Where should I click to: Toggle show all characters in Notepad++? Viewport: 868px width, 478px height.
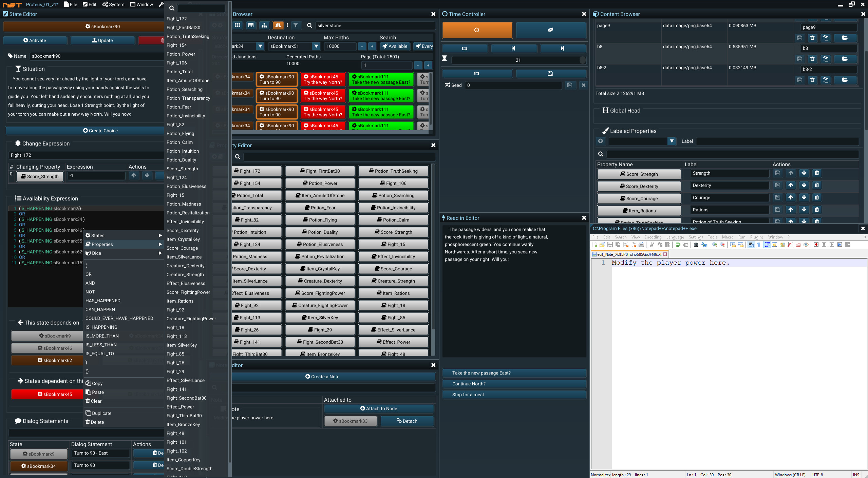pyautogui.click(x=759, y=245)
